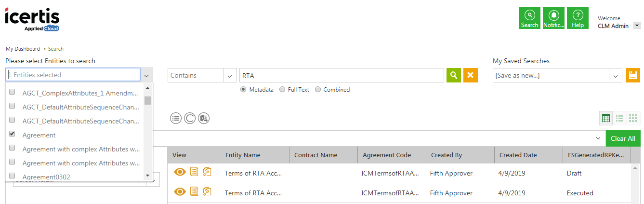Collapse the Entities selected dropdown arrow
The width and height of the screenshot is (644, 204).
[147, 75]
